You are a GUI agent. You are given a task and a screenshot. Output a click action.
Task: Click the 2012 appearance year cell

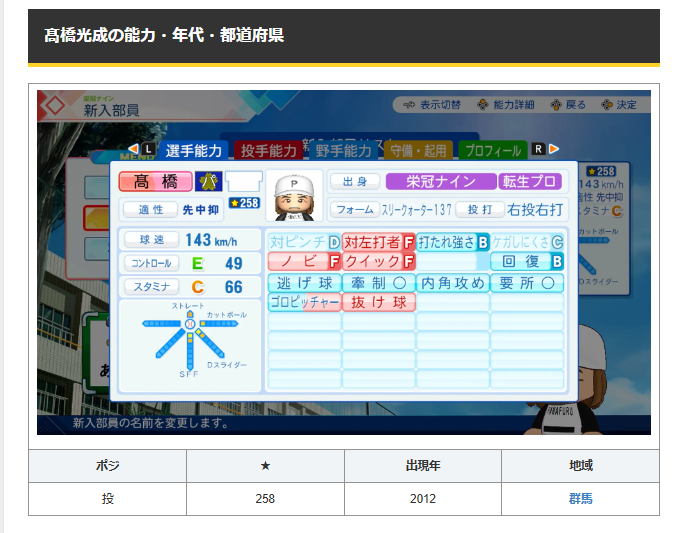click(423, 499)
